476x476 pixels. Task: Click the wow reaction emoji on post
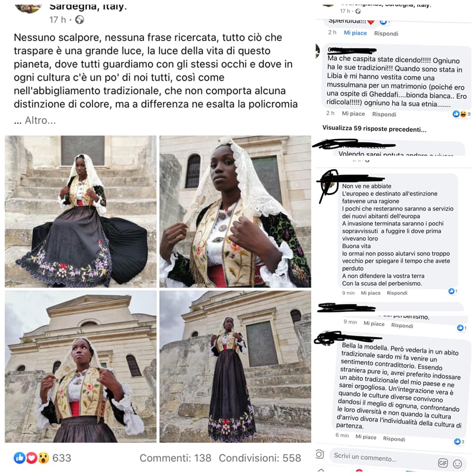coord(44,458)
